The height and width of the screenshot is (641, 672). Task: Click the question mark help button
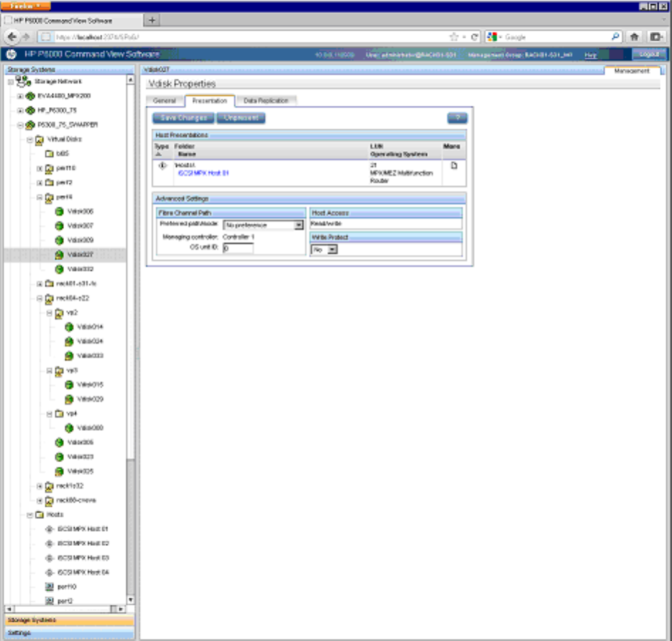[457, 118]
